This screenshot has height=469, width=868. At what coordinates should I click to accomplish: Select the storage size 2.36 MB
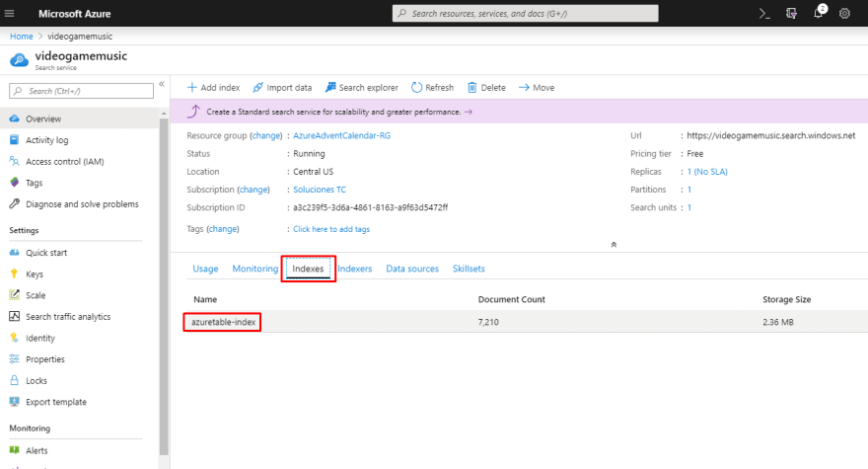[x=778, y=322]
